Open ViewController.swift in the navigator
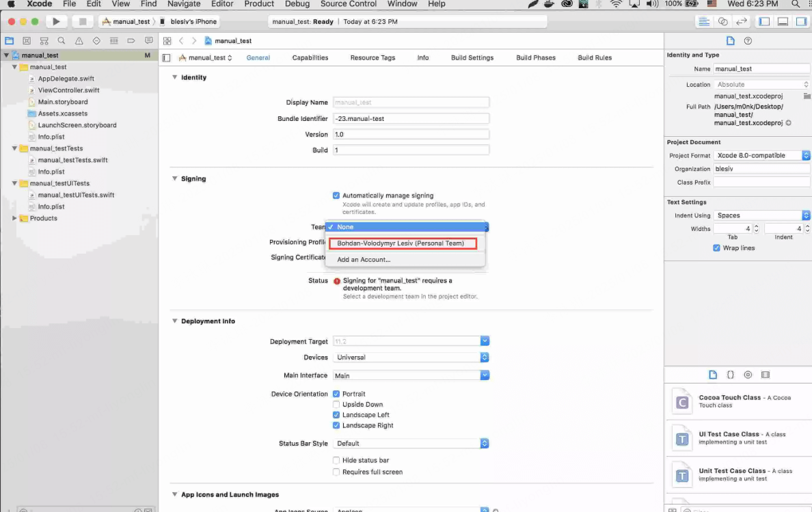 (x=68, y=90)
